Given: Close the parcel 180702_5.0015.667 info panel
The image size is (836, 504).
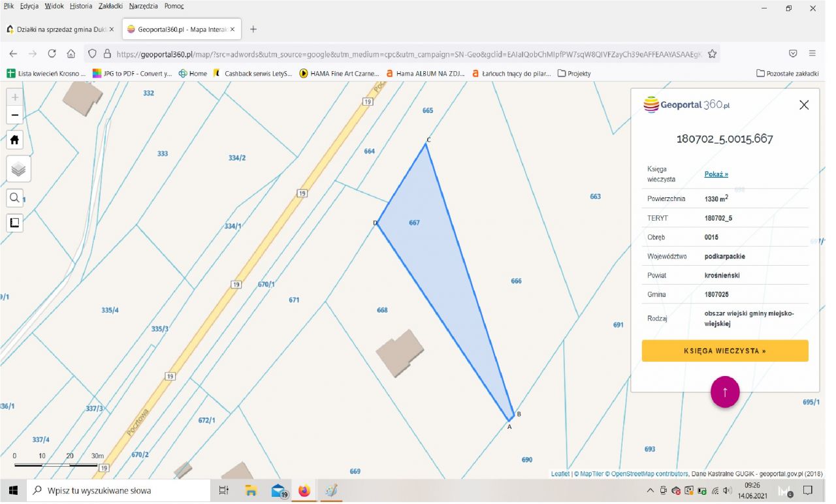Looking at the screenshot, I should pyautogui.click(x=804, y=105).
